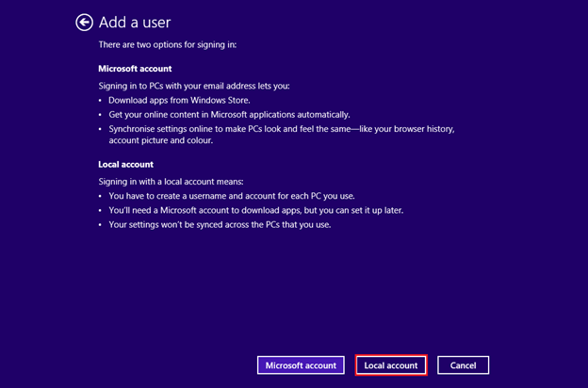Choose the Microsoft account button
This screenshot has width=588, height=388.
point(301,365)
